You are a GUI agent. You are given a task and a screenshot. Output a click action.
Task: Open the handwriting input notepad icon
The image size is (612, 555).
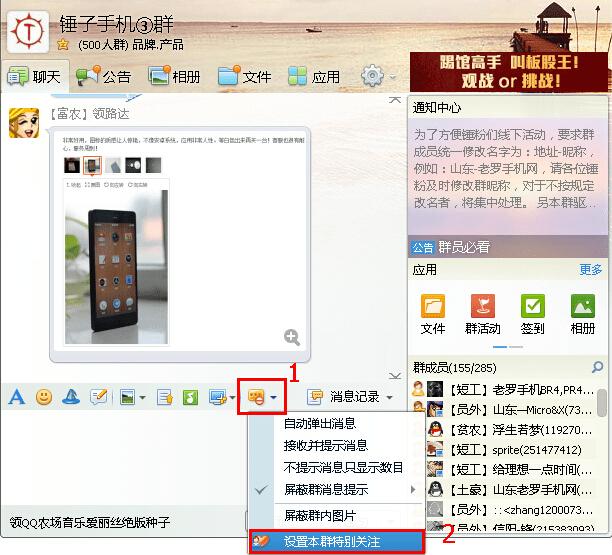(x=98, y=397)
